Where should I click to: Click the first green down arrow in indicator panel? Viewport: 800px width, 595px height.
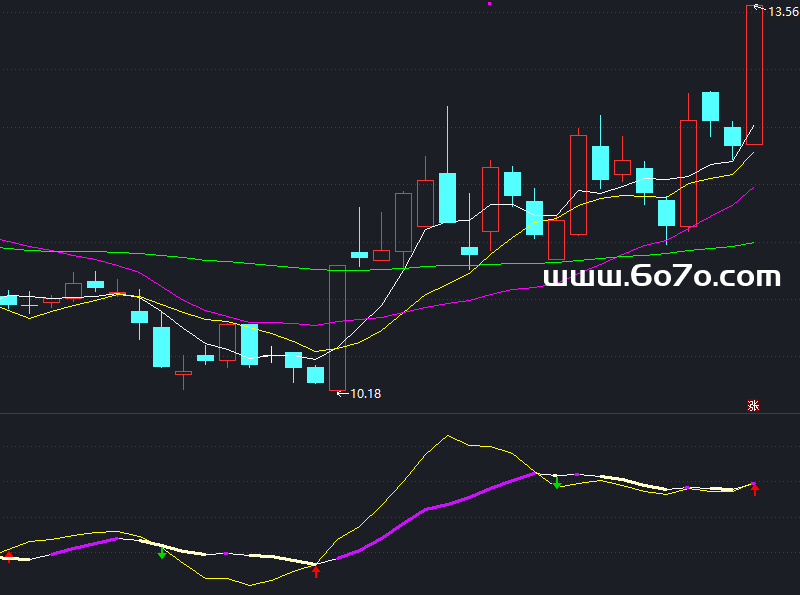click(162, 552)
